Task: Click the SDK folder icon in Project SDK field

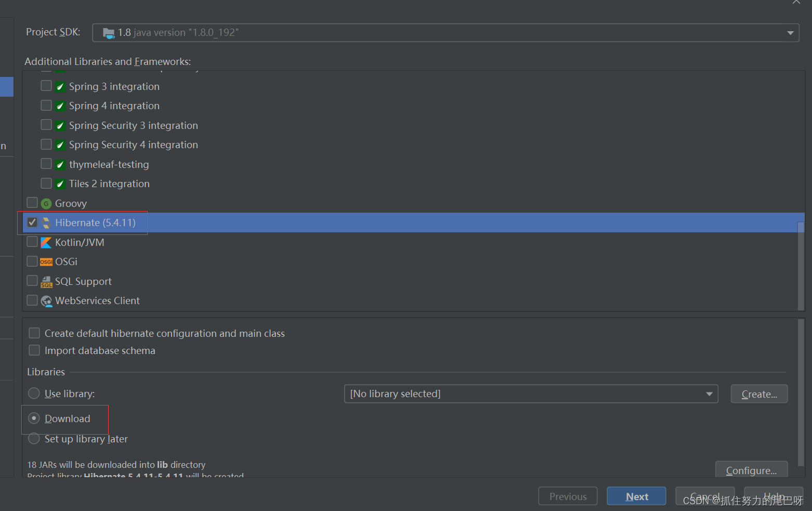Action: 109,33
